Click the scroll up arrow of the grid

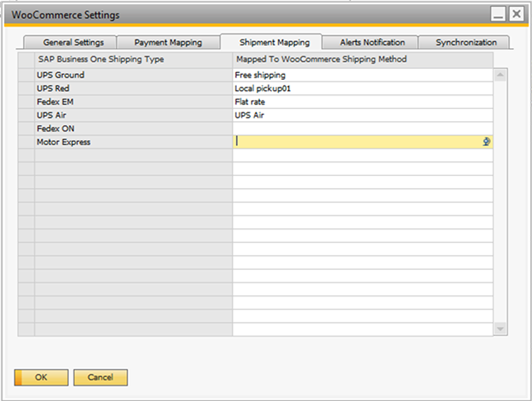click(500, 75)
